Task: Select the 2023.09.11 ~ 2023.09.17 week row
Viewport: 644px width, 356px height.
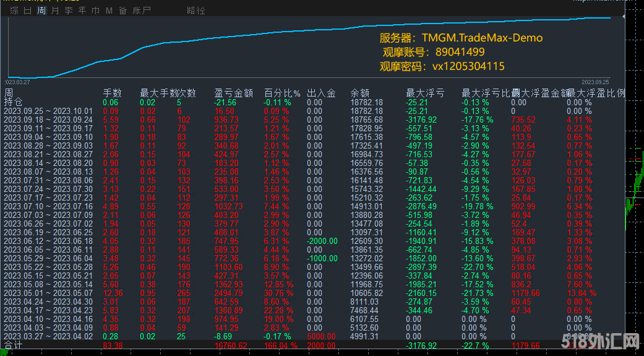Action: [298, 128]
